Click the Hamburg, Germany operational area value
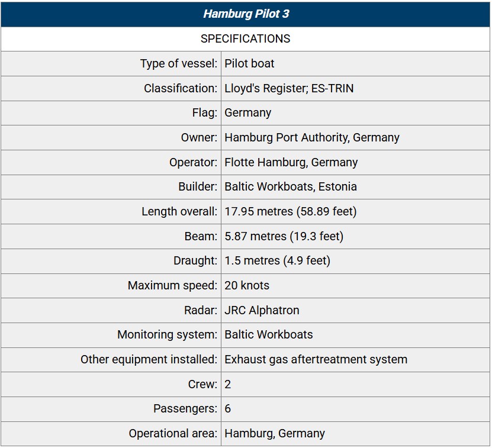Image resolution: width=492 pixels, height=448 pixels. (x=275, y=434)
